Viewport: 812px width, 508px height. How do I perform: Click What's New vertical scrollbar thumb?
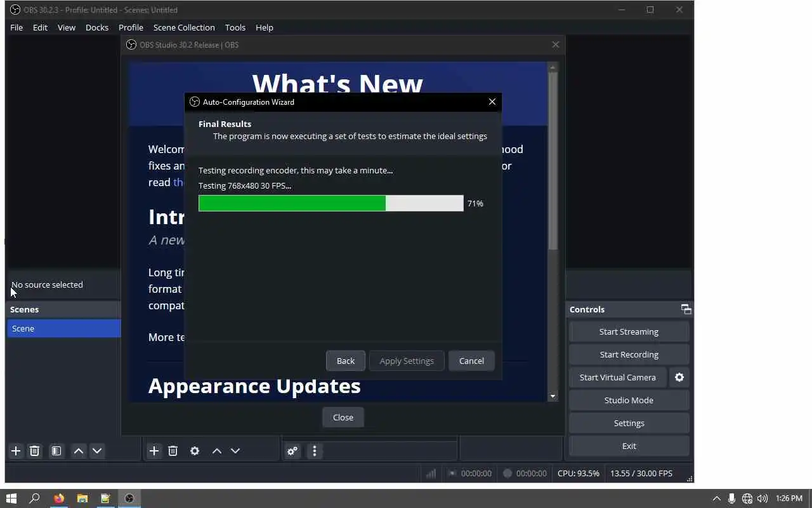tap(553, 161)
